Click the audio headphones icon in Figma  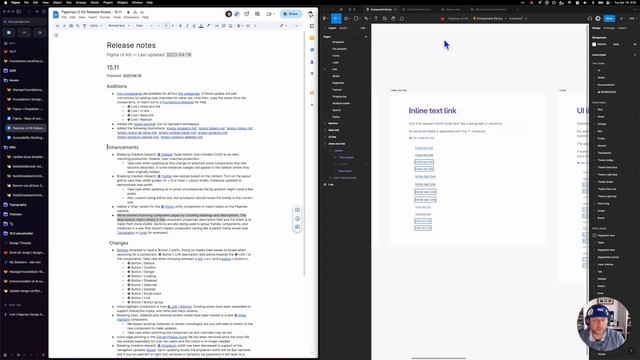589,18
